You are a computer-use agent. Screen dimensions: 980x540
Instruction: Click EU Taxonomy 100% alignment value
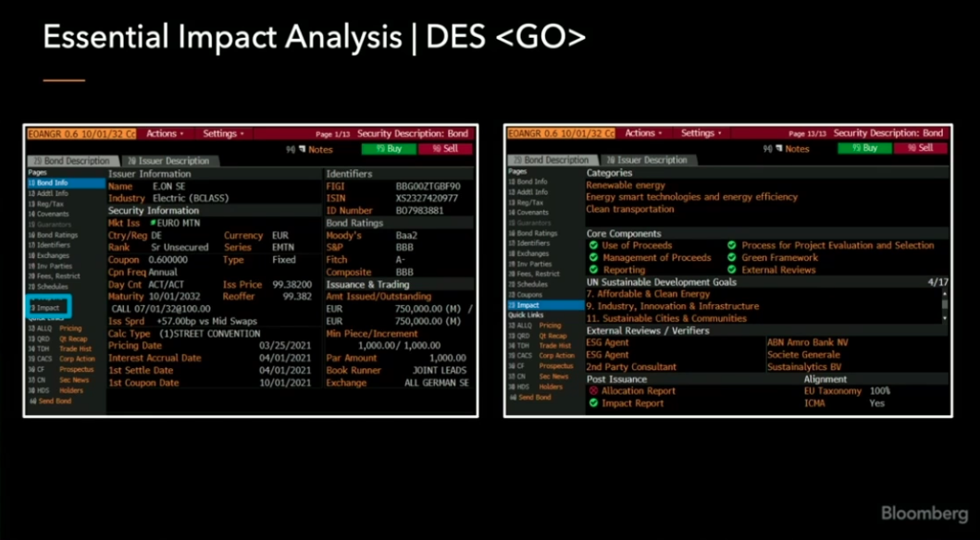pyautogui.click(x=880, y=391)
